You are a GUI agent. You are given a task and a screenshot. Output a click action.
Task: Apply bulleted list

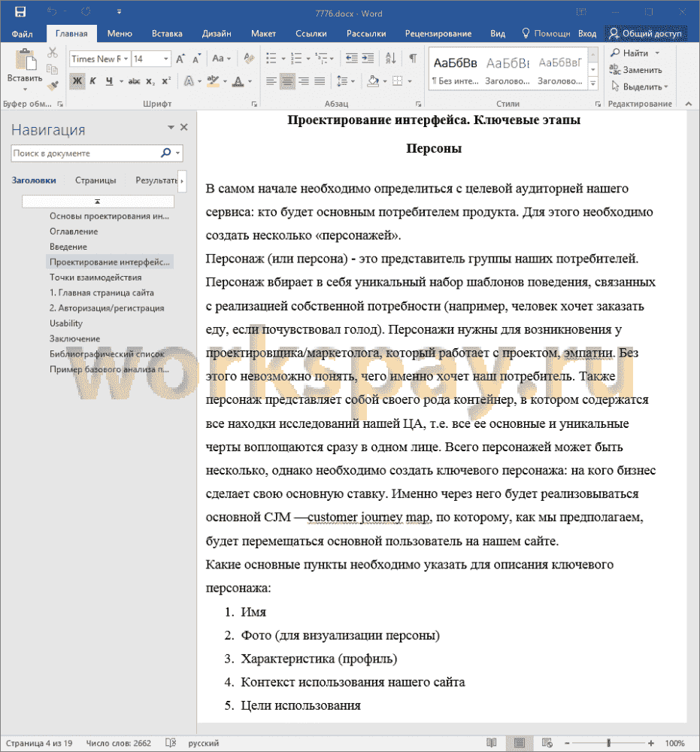click(271, 59)
